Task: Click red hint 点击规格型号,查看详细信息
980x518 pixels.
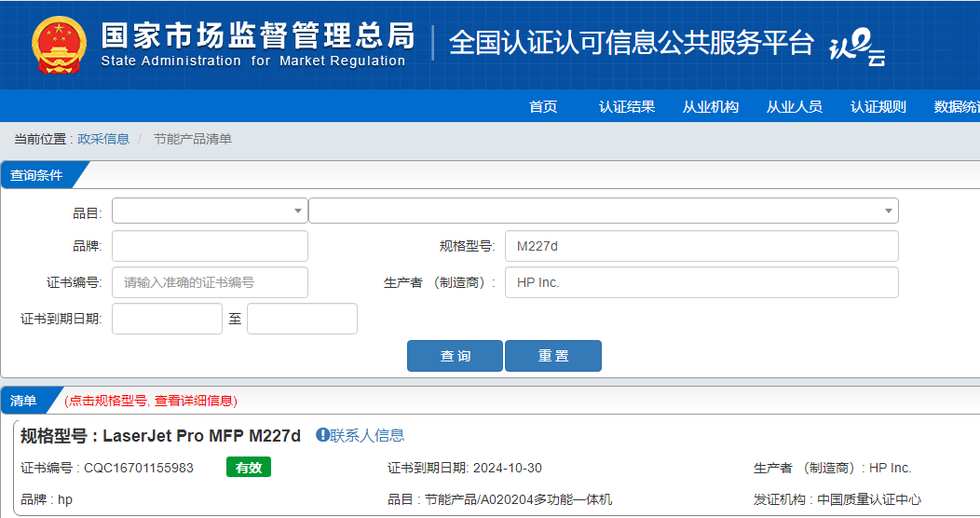Action: 151,401
